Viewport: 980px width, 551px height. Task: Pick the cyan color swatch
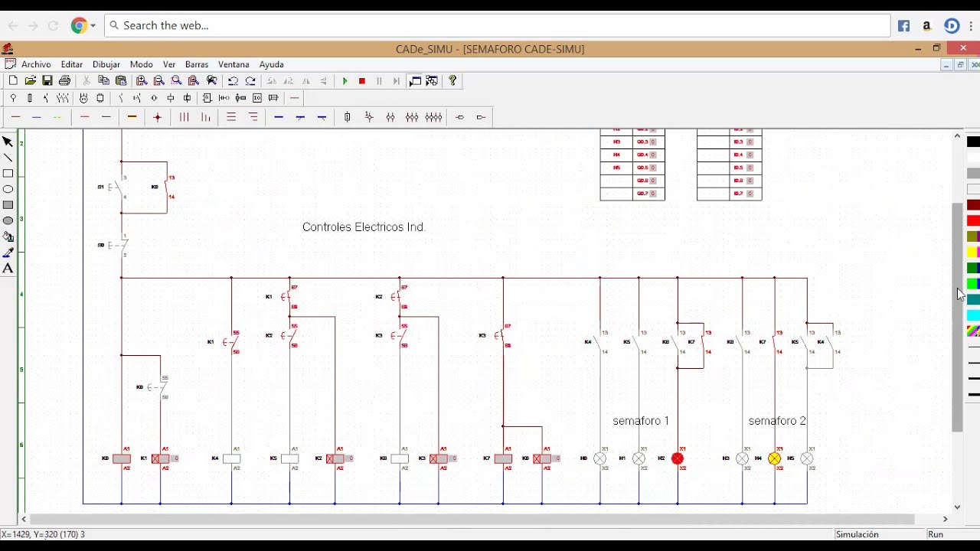tap(973, 315)
